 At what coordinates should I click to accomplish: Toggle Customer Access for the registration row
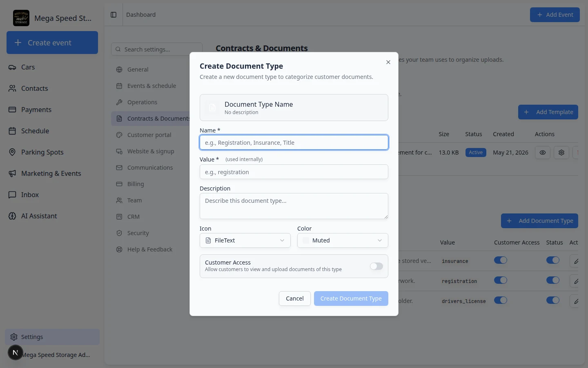click(501, 280)
